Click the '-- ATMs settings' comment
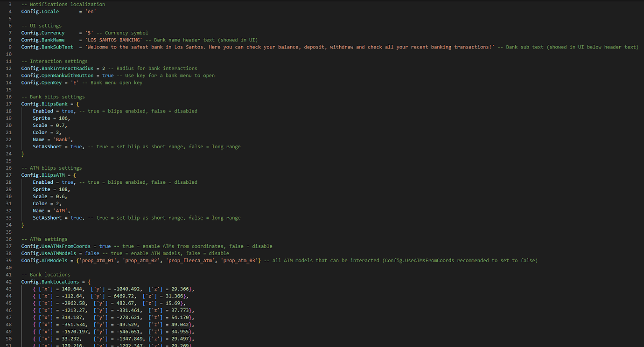 click(x=44, y=239)
